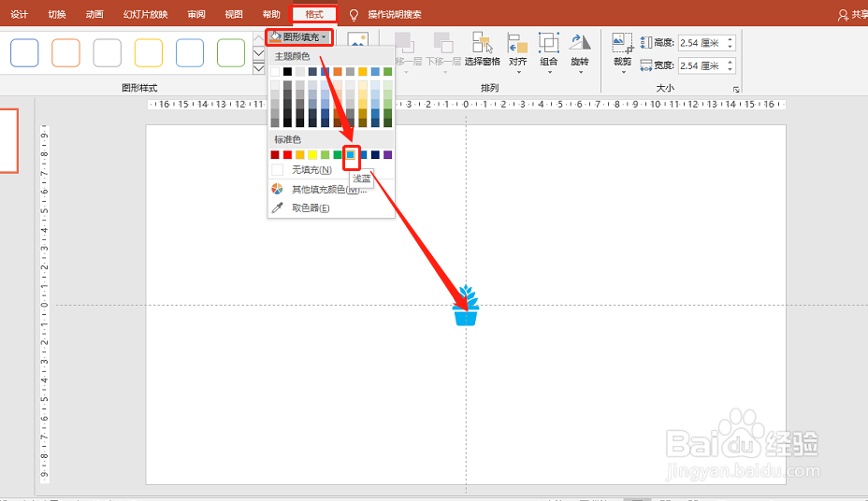
Task: Pick the light green standard color swatch
Action: [325, 155]
